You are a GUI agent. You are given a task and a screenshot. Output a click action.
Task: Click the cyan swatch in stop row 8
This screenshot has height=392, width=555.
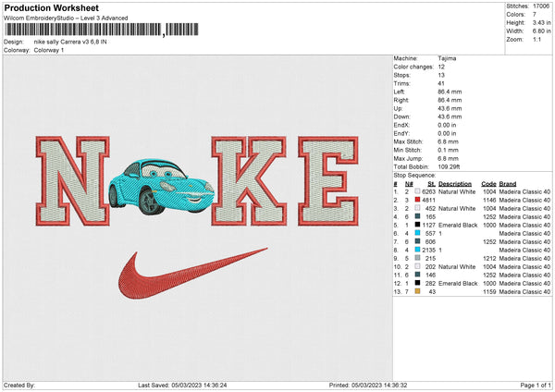[418, 251]
